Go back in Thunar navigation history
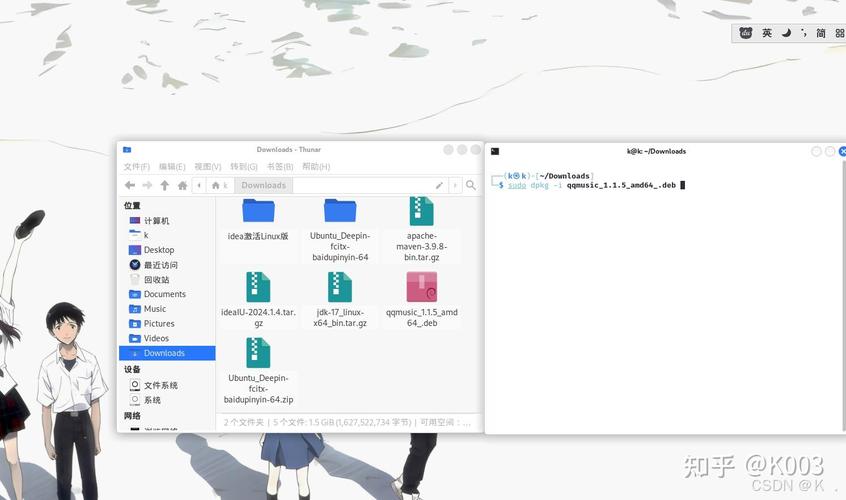 (130, 186)
